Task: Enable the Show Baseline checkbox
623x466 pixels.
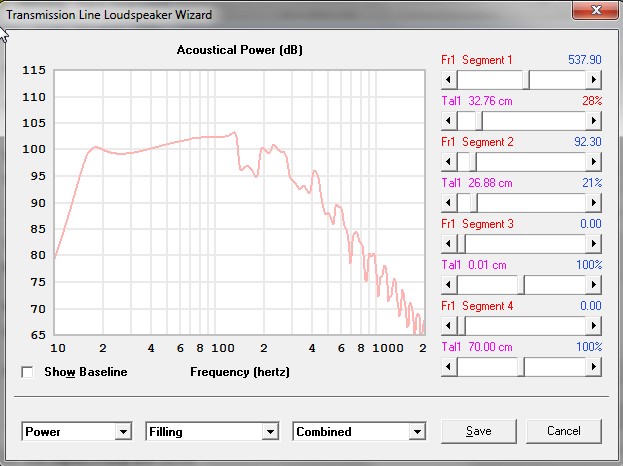Action: pos(27,372)
